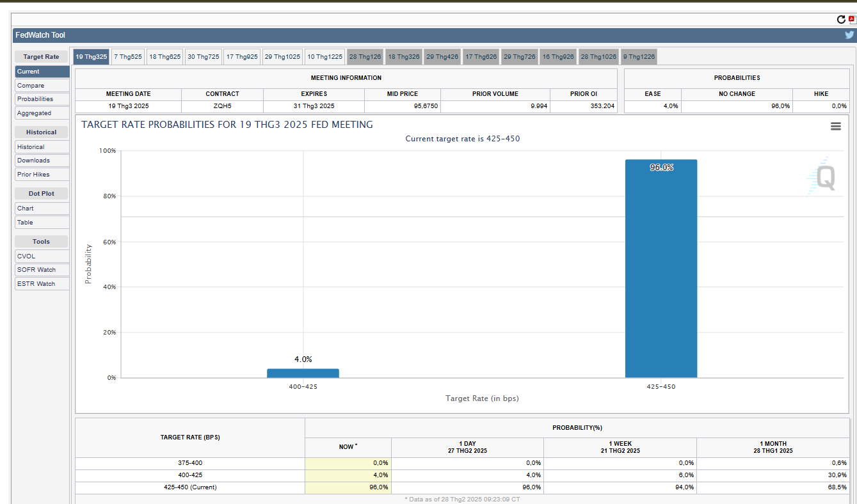Open Dot Plot Table item
This screenshot has width=857, height=504.
coord(42,223)
